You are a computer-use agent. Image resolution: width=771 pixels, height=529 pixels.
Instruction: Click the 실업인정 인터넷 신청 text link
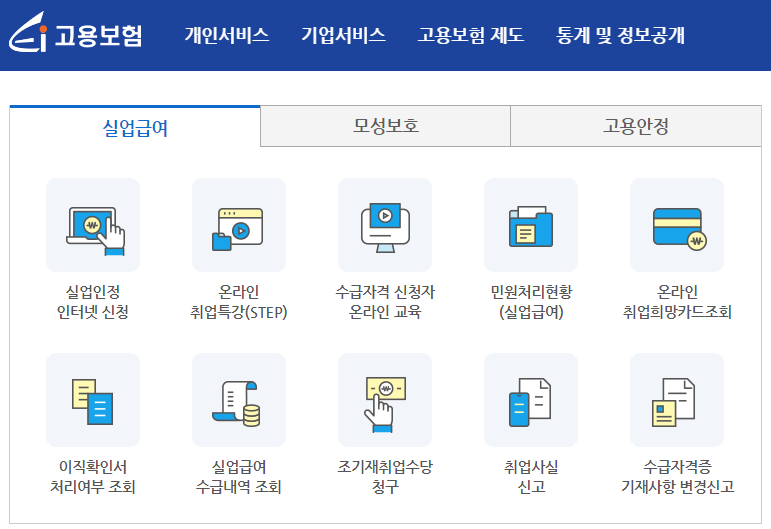93,302
